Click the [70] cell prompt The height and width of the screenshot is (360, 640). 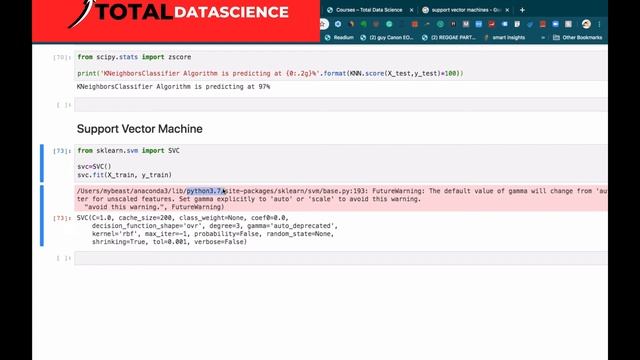pyautogui.click(x=62, y=57)
